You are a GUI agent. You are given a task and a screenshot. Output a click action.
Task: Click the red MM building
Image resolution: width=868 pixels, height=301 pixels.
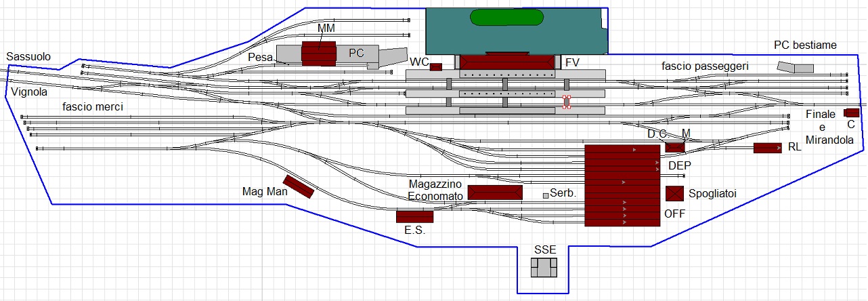tap(319, 53)
